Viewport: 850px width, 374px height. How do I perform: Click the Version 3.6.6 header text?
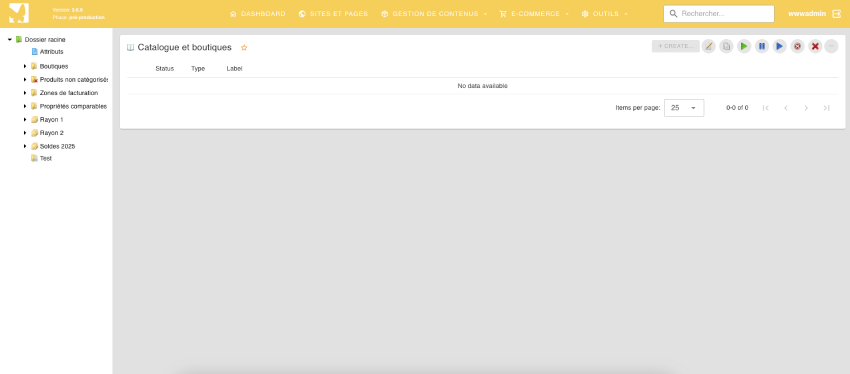point(68,10)
